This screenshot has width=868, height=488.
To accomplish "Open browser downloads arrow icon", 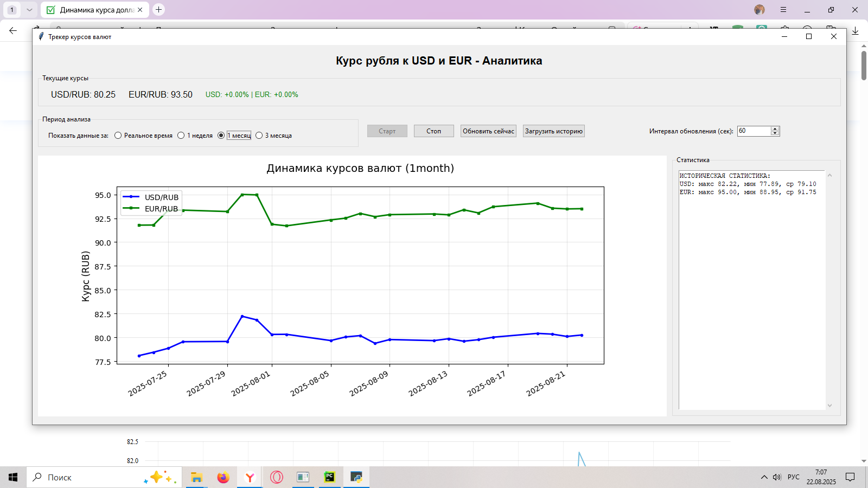I will [x=856, y=31].
